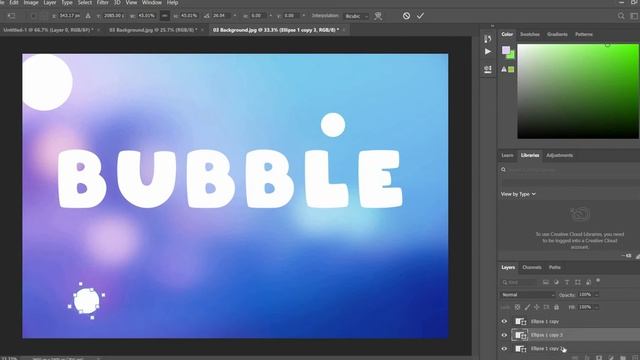
Task: Open the Fill slider dropdown arrow
Action: coord(596,307)
